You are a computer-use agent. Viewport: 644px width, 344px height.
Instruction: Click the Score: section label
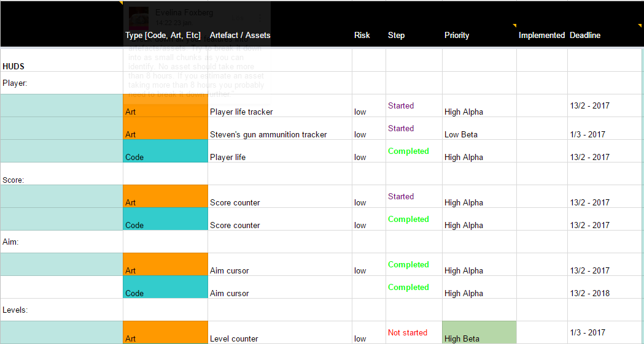coord(14,180)
